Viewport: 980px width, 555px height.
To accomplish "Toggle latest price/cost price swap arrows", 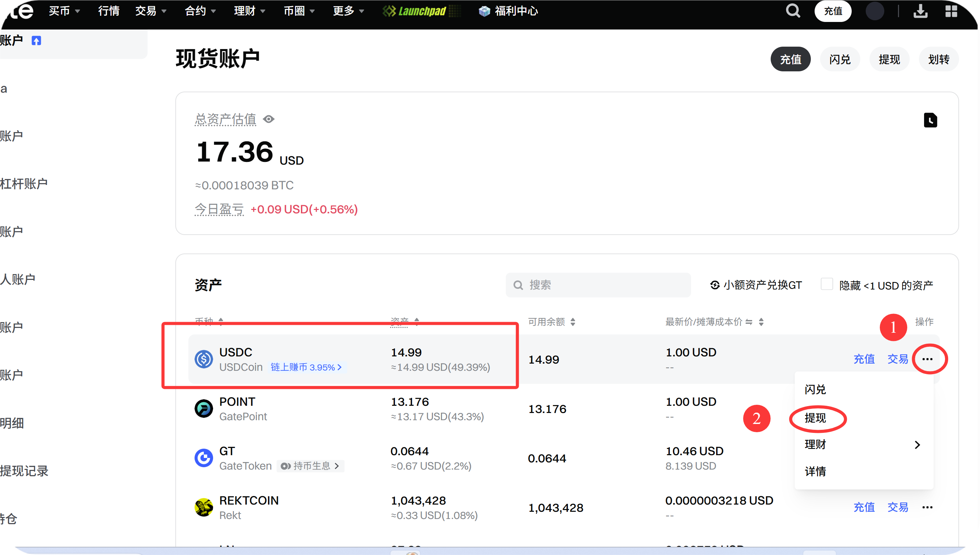I will (749, 322).
